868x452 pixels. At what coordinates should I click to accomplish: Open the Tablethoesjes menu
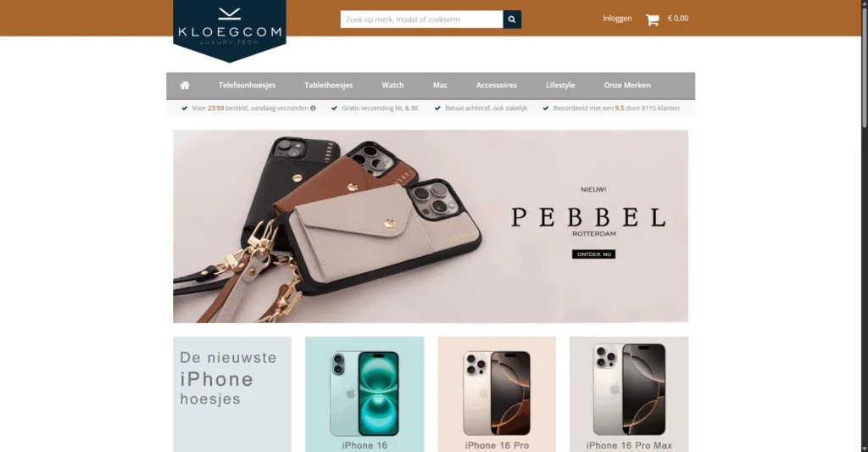[328, 86]
